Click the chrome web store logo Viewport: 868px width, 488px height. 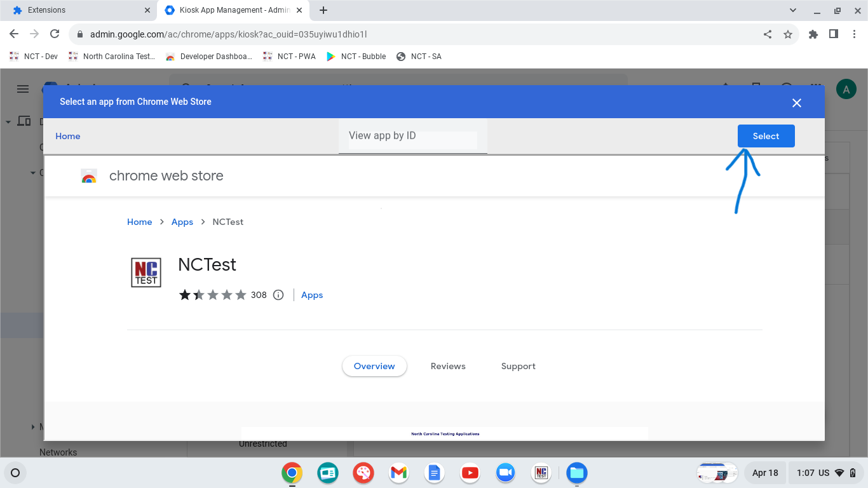coord(89,176)
